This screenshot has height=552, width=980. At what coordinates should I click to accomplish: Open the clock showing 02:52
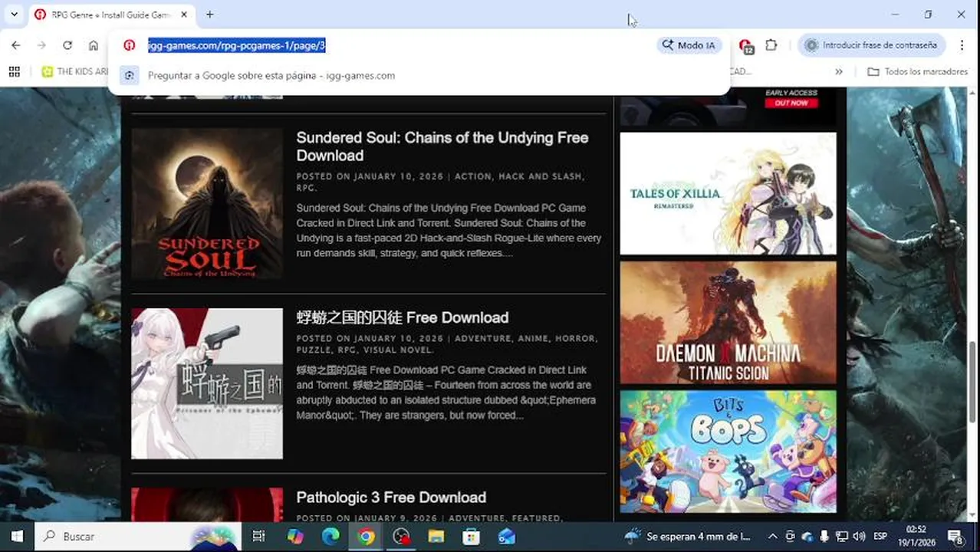[x=916, y=536]
